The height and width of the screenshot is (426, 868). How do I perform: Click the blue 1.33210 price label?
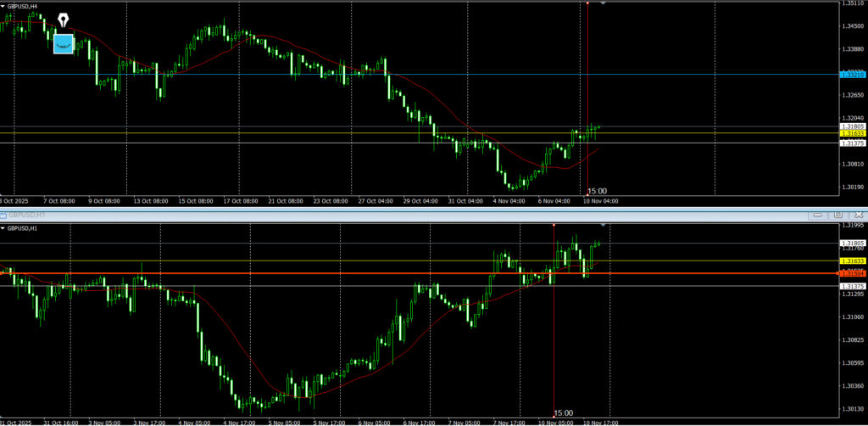pyautogui.click(x=853, y=75)
